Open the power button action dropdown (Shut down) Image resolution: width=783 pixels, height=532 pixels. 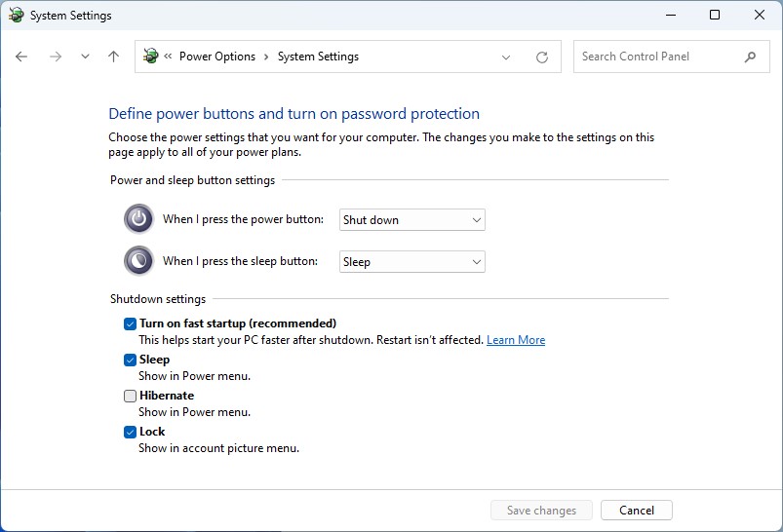(411, 219)
